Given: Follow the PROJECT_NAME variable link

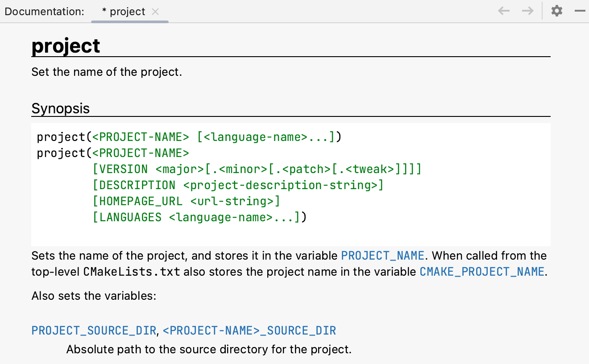Looking at the screenshot, I should (382, 255).
